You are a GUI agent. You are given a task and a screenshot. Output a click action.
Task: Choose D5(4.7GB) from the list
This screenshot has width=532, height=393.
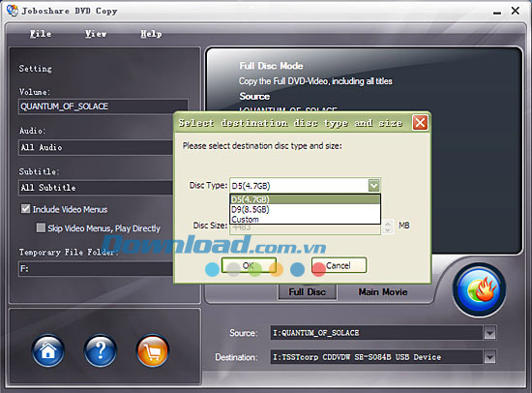pos(305,199)
